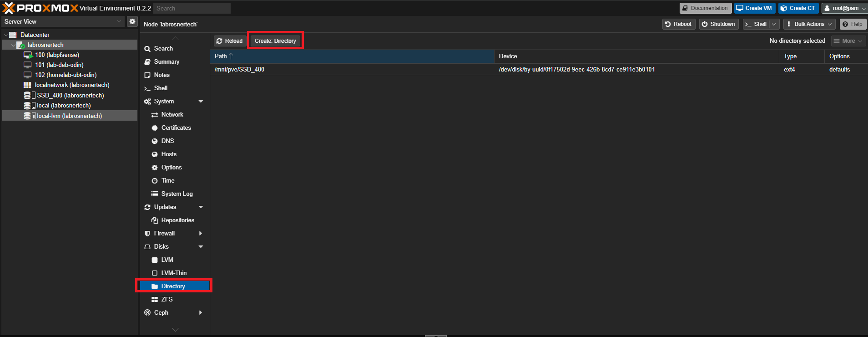Open the More dropdown
Screen dimensions: 868x337
coord(848,41)
